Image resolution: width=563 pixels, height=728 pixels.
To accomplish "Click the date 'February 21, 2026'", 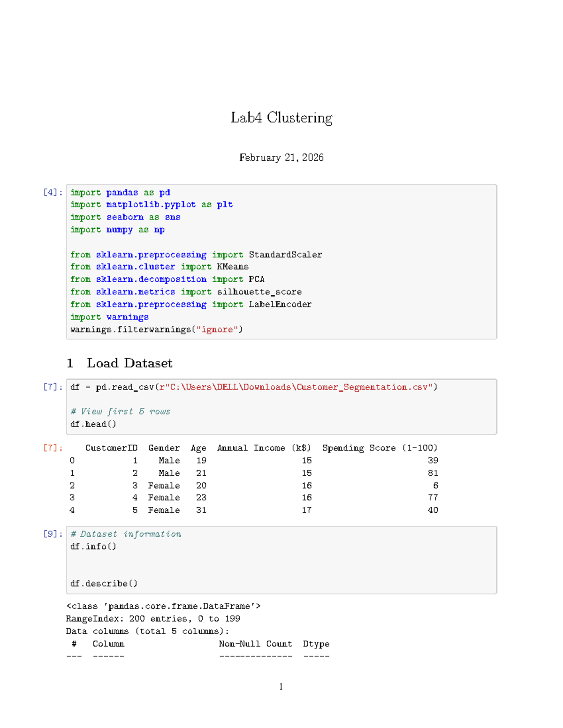I will (x=281, y=158).
